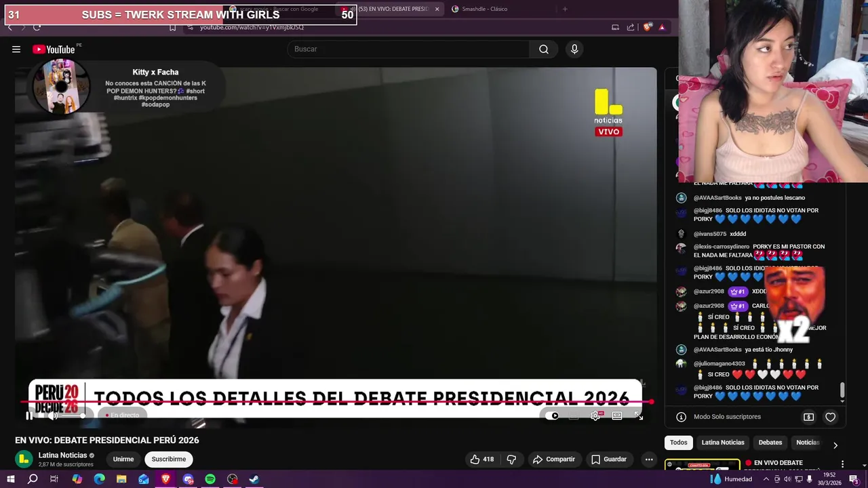This screenshot has width=868, height=488.
Task: Click the Buscar search field
Action: [x=408, y=49]
